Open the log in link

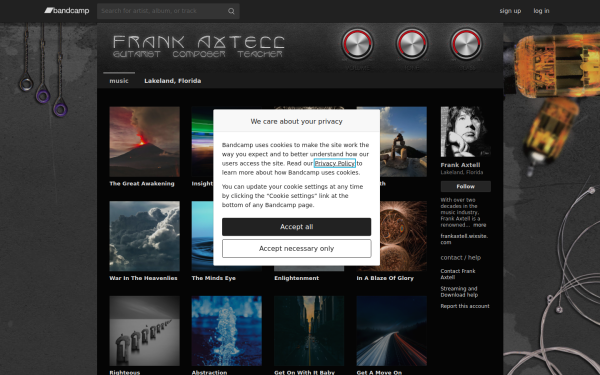coord(541,11)
